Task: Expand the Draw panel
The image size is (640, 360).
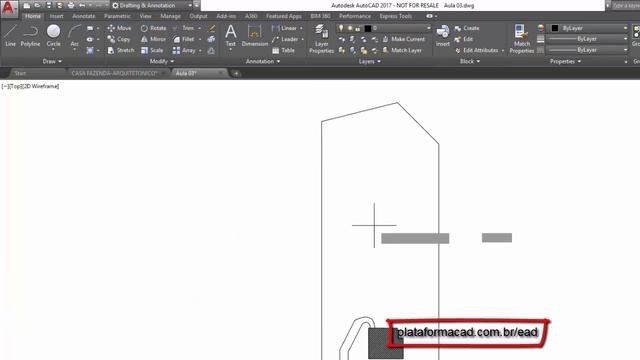Action: [x=52, y=61]
